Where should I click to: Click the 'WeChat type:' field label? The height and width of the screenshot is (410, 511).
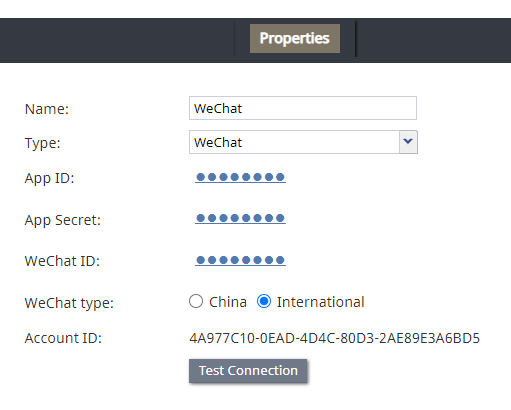[x=69, y=303]
